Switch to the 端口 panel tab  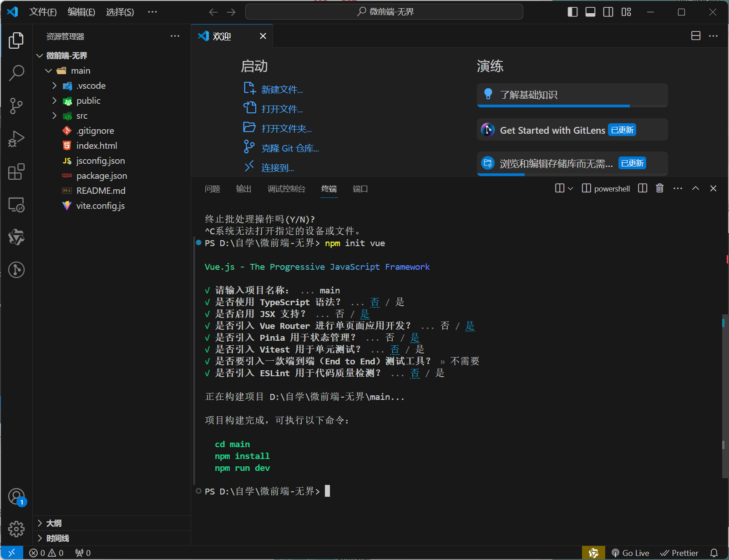point(360,189)
